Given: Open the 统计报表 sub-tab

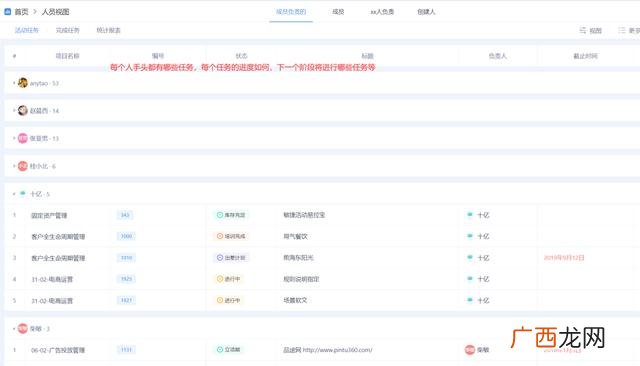Looking at the screenshot, I should coord(109,30).
